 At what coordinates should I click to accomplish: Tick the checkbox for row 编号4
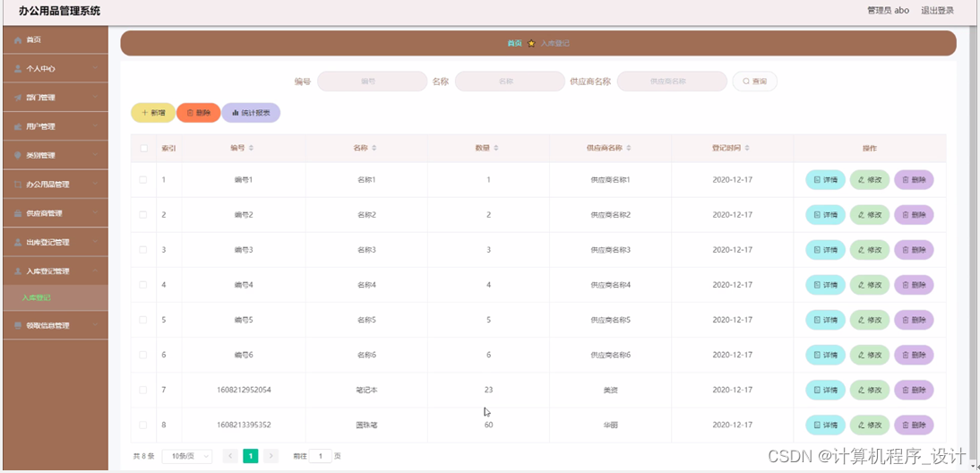(x=143, y=284)
